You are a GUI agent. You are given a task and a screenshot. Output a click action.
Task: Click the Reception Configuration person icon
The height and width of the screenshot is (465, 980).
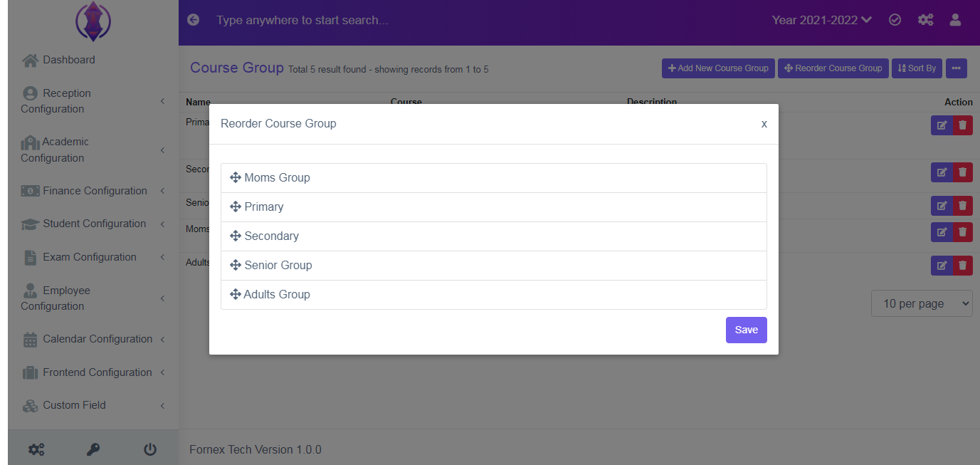click(30, 93)
